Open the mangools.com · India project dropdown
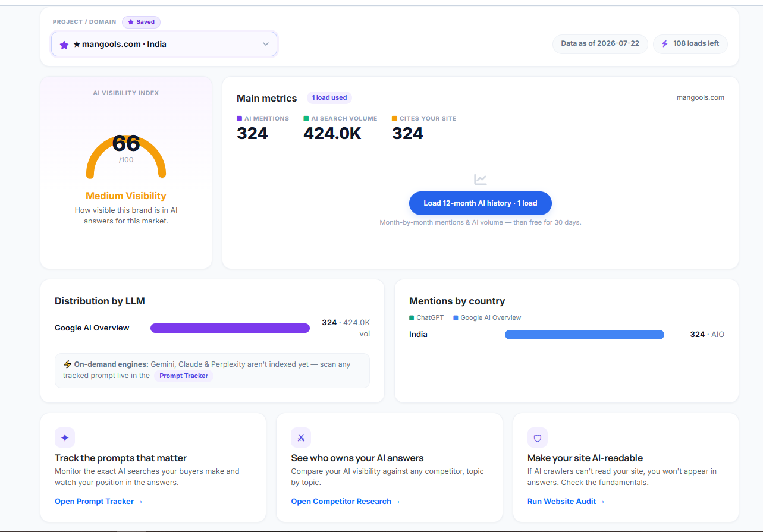The height and width of the screenshot is (532, 763). point(164,44)
